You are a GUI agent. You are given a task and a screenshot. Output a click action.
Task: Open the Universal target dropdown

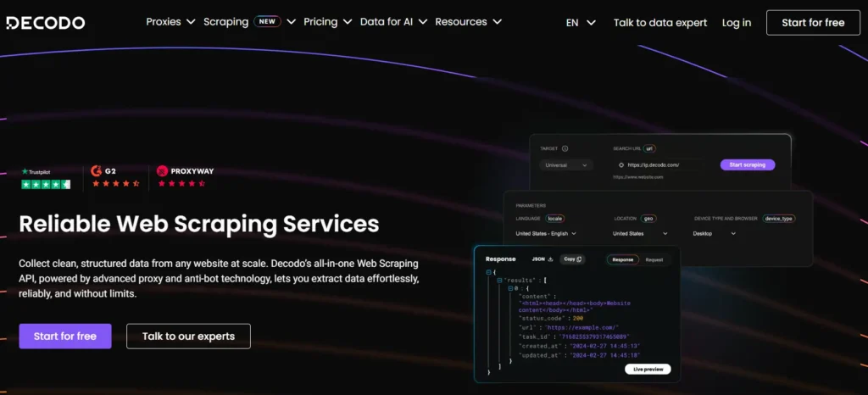click(x=565, y=164)
